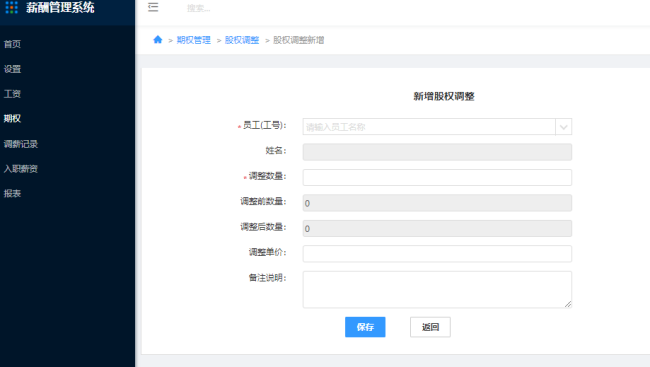Open 调薪记录 in the sidebar

(21, 144)
